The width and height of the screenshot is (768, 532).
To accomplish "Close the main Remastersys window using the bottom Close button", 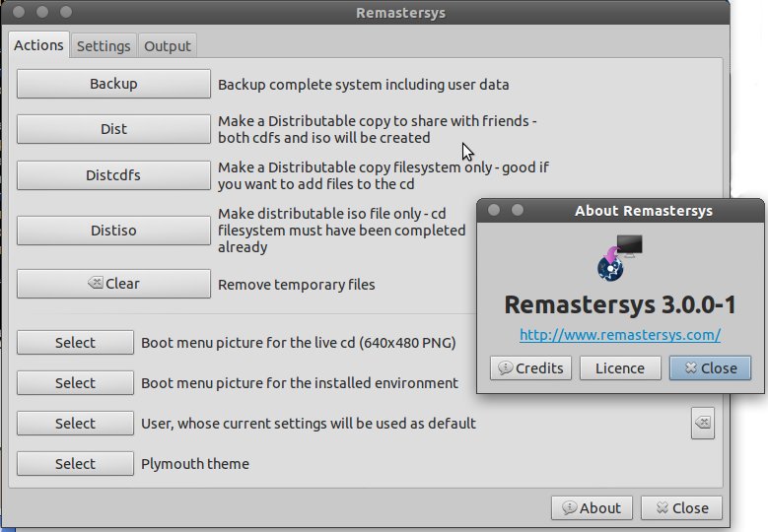I will (x=681, y=508).
